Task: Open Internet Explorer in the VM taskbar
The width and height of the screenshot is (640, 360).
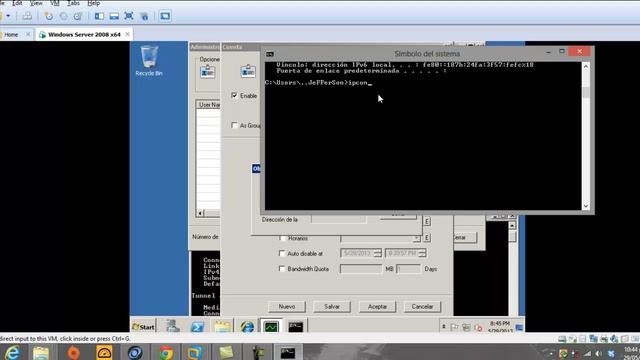Action: pos(247,327)
